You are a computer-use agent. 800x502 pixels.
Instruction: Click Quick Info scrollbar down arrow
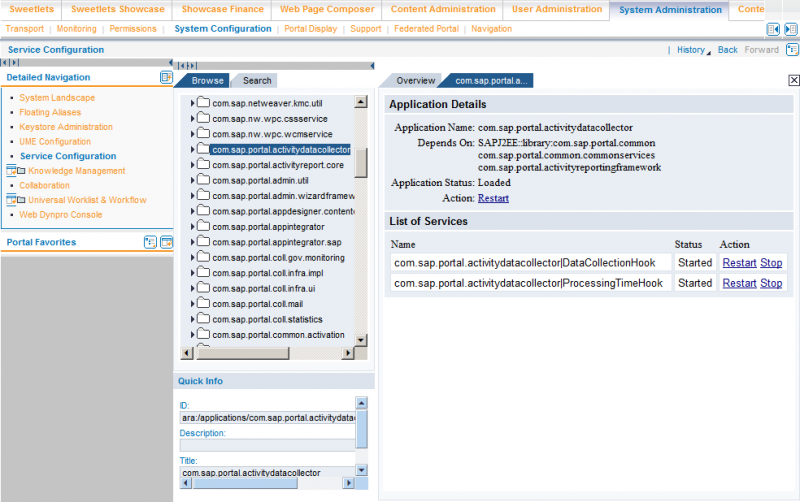click(x=361, y=470)
